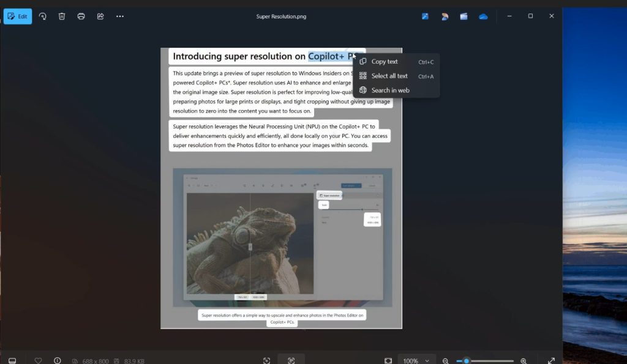Toggle the highlighted scan text icon
Image resolution: width=627 pixels, height=364 pixels.
coord(291,360)
